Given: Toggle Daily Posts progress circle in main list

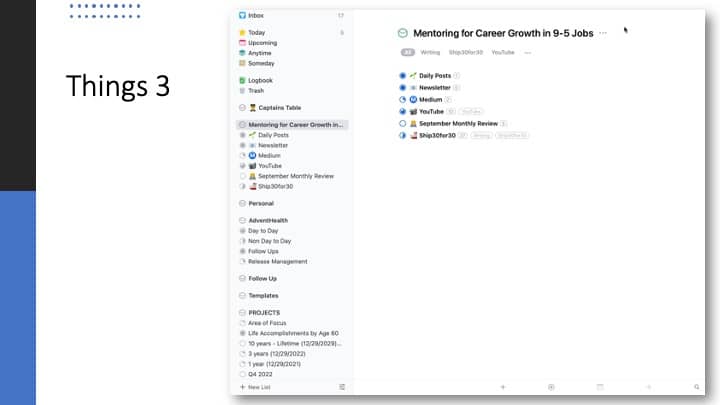Looking at the screenshot, I should pyautogui.click(x=403, y=75).
